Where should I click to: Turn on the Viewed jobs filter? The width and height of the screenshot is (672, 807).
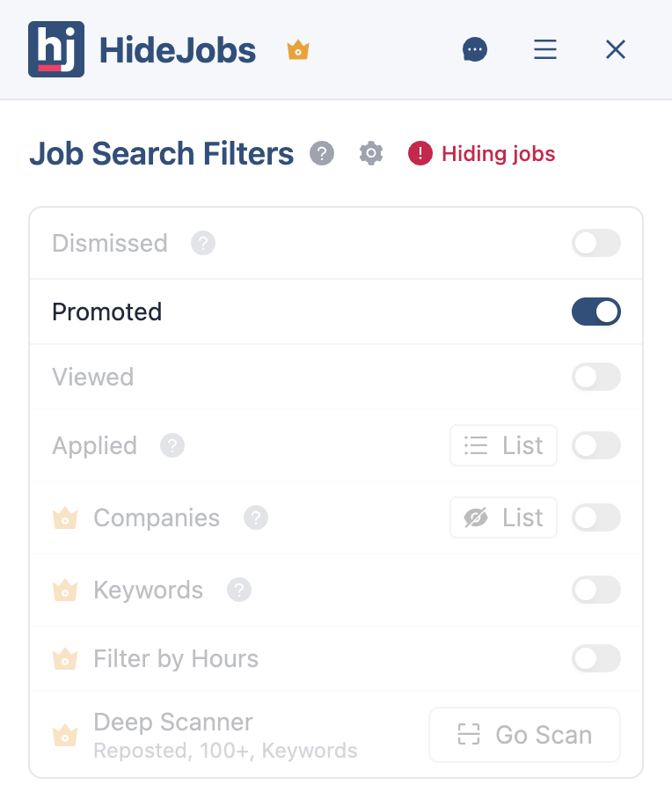596,377
